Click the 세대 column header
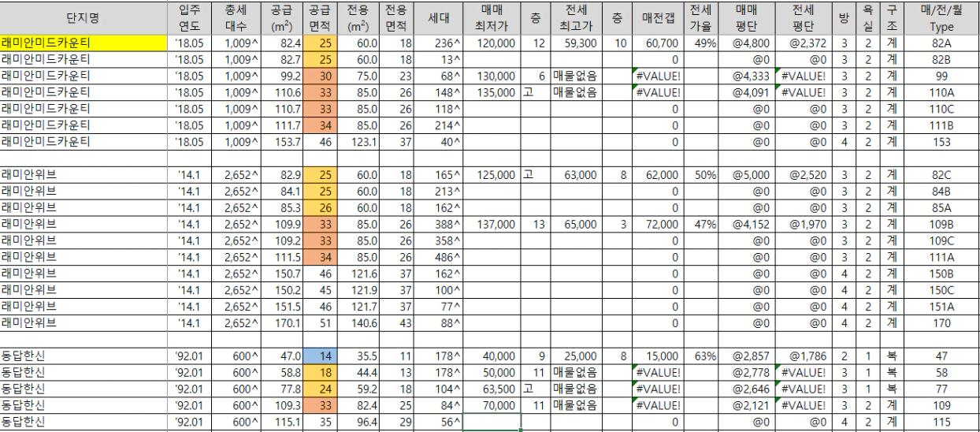 [x=437, y=17]
